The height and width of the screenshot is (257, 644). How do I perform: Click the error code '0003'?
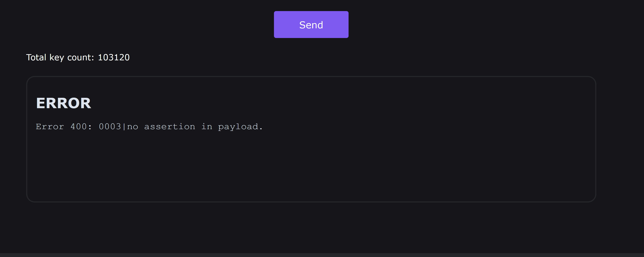coord(110,126)
